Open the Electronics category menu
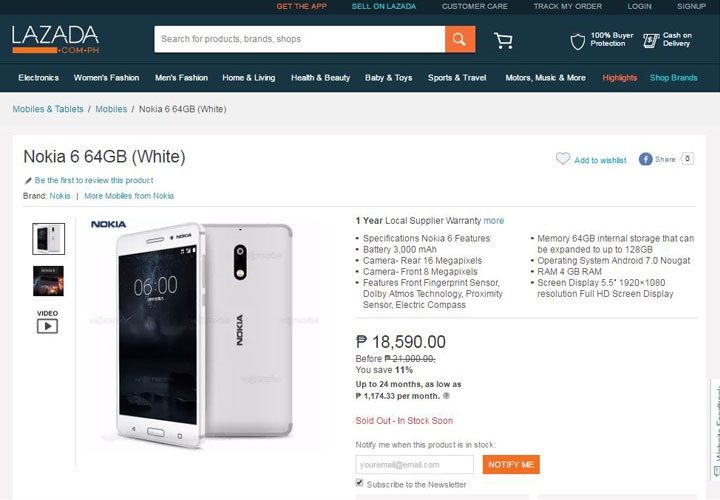Image resolution: width=720 pixels, height=500 pixels. pyautogui.click(x=38, y=78)
